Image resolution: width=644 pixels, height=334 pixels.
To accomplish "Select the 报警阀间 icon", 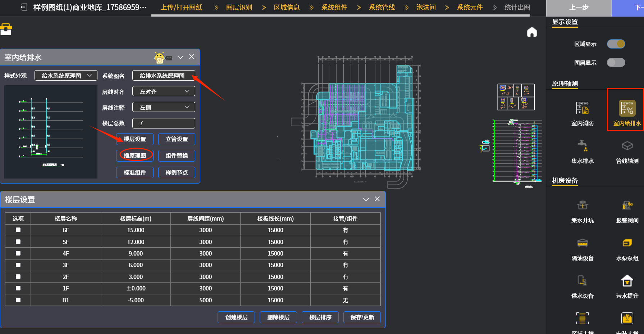I will [x=627, y=206].
